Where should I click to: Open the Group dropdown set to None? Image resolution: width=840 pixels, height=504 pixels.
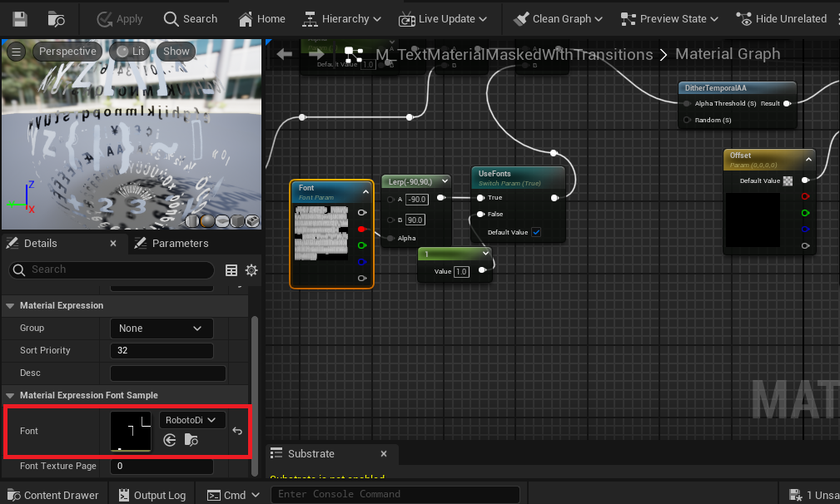[162, 329]
